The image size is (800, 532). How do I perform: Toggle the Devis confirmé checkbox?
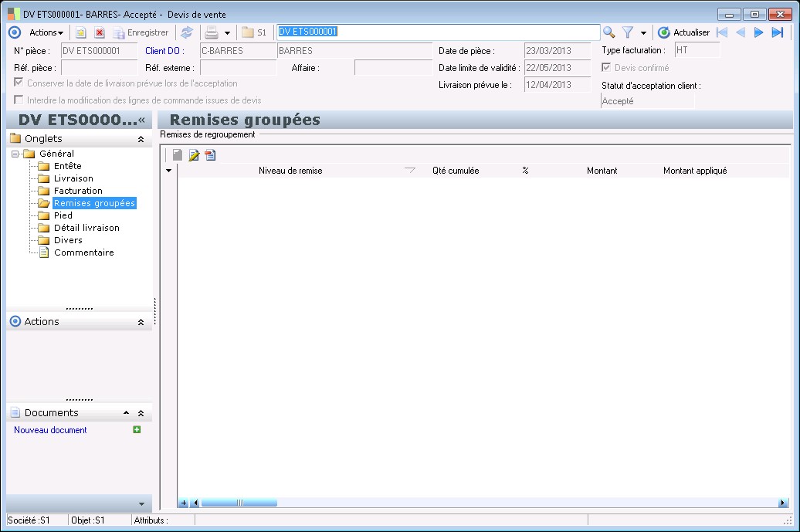click(606, 68)
